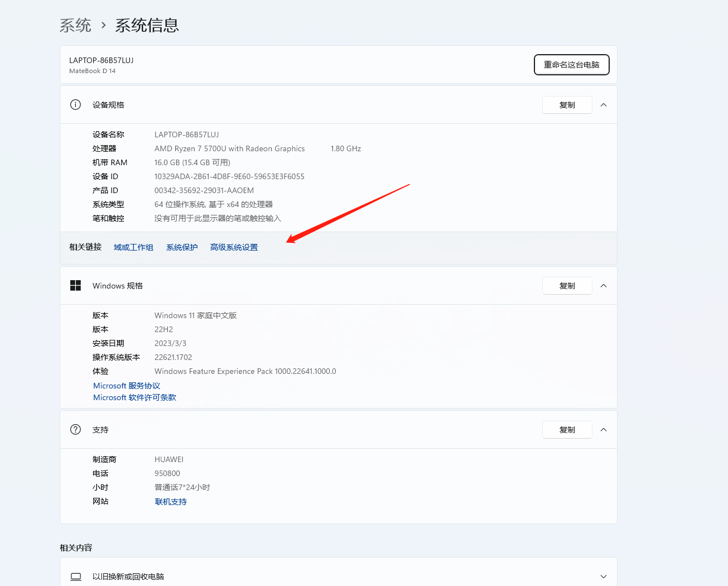The width and height of the screenshot is (728, 586).
Task: Click the Windows 规格 section title
Action: pyautogui.click(x=118, y=286)
